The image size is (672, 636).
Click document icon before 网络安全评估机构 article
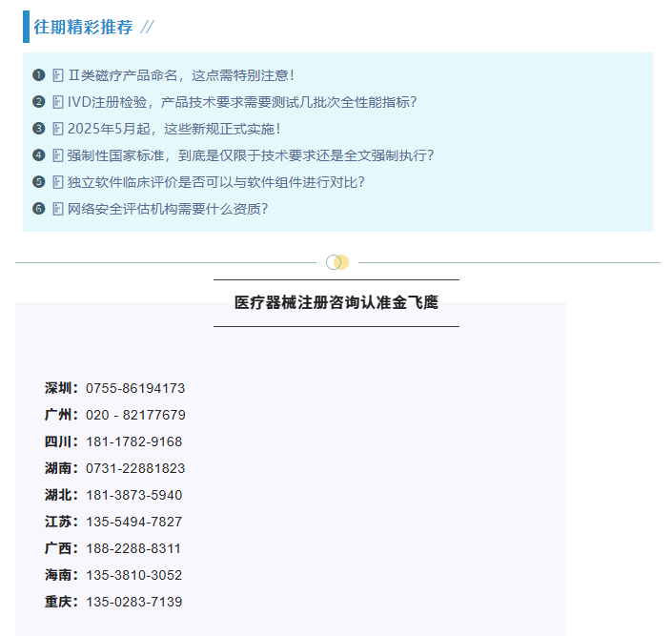[58, 209]
